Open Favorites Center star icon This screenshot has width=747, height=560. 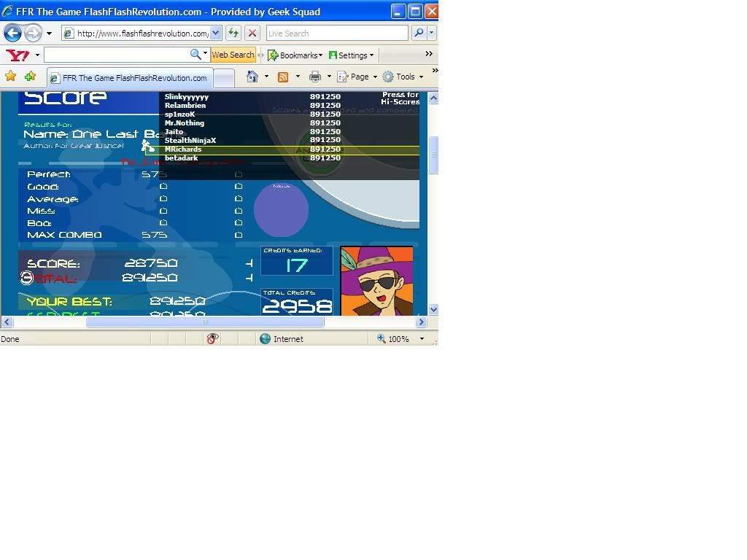coord(10,77)
